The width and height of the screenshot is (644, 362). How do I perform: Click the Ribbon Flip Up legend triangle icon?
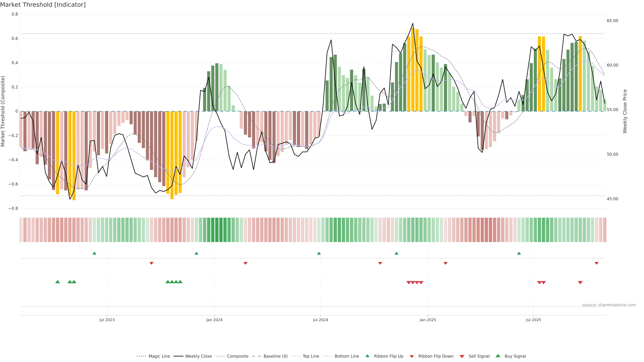[367, 356]
